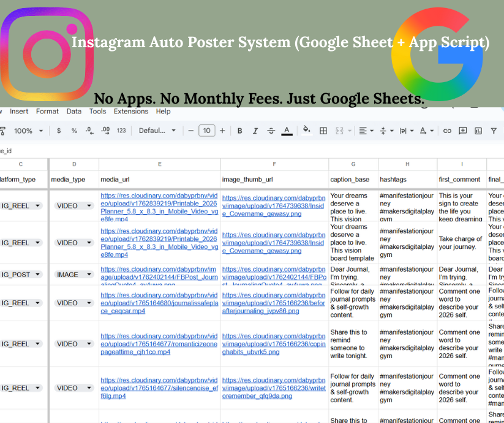Decrease decimal places icon
Image resolution: width=504 pixels, height=423 pixels.
(89, 131)
